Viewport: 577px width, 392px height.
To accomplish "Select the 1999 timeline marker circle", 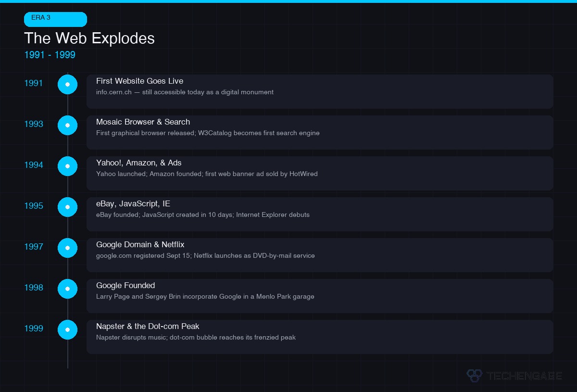I will pos(67,329).
